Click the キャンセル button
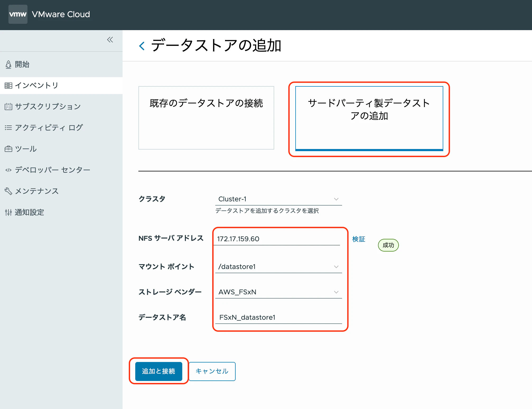532x409 pixels. tap(212, 371)
